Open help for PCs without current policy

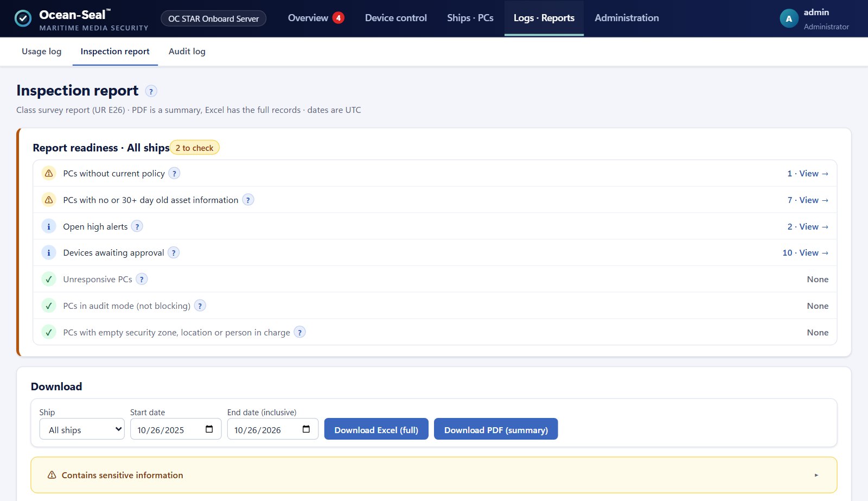pos(174,173)
